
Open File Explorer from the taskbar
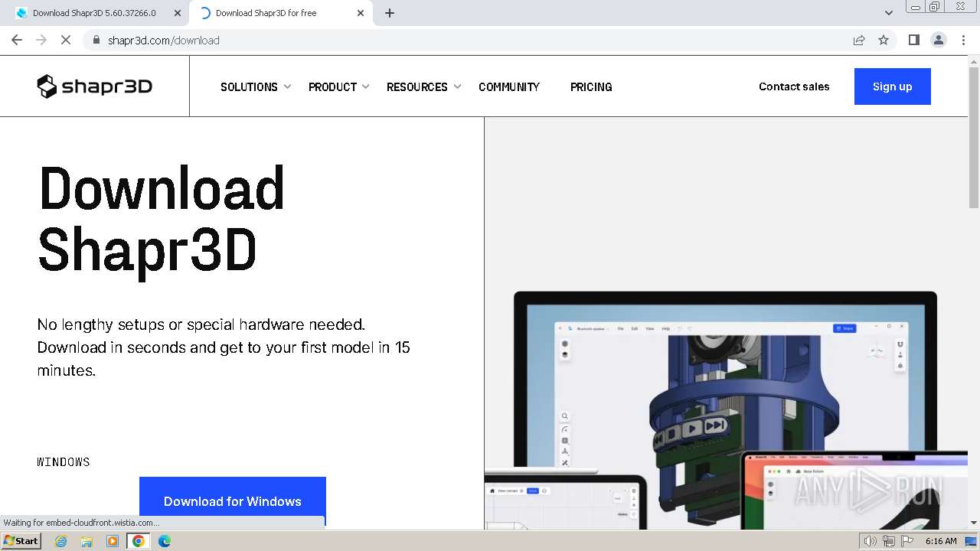coord(87,540)
